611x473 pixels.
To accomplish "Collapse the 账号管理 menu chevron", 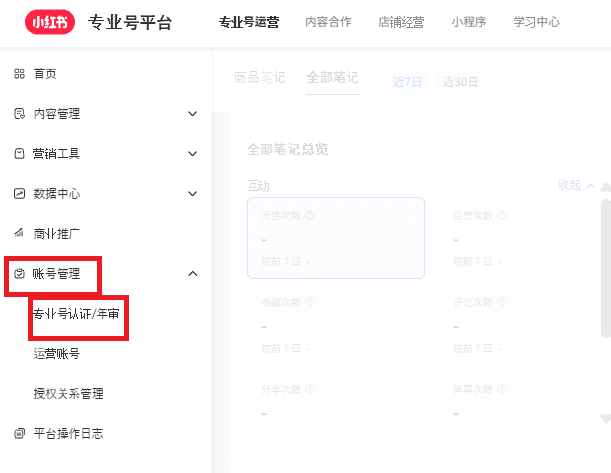I will (193, 274).
